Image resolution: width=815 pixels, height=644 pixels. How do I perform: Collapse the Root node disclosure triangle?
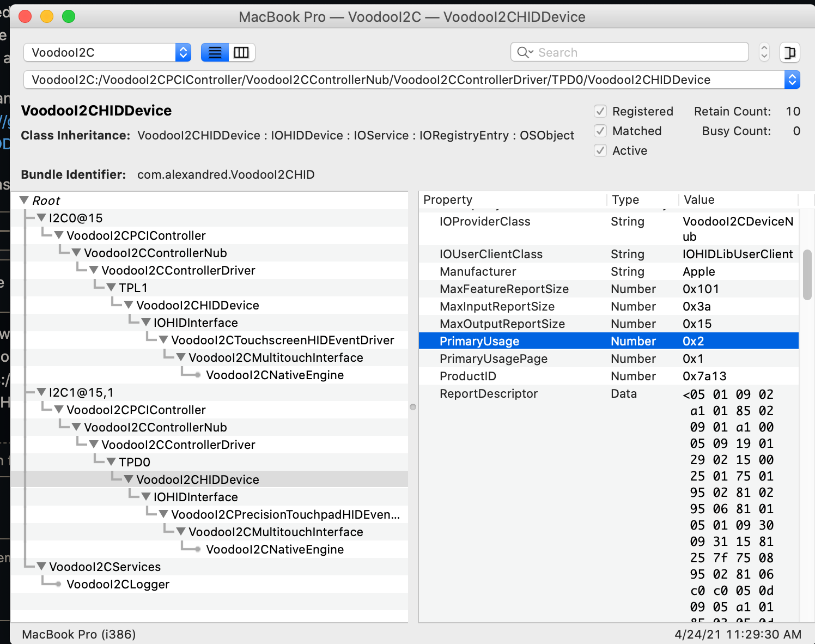coord(23,200)
